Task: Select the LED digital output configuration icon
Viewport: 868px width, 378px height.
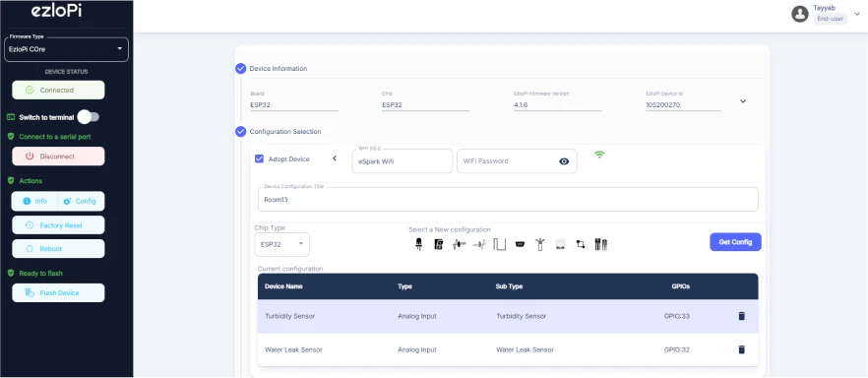Action: pyautogui.click(x=418, y=244)
